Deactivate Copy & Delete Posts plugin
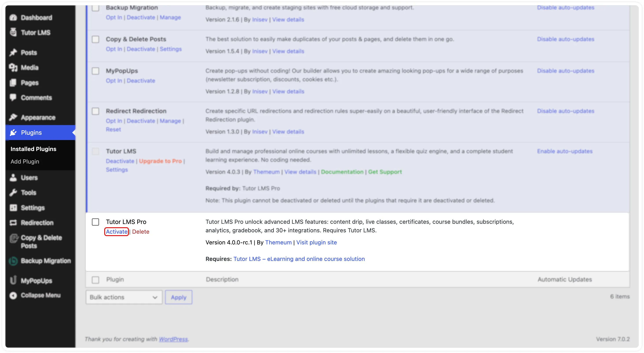This screenshot has width=644, height=353. pyautogui.click(x=141, y=49)
